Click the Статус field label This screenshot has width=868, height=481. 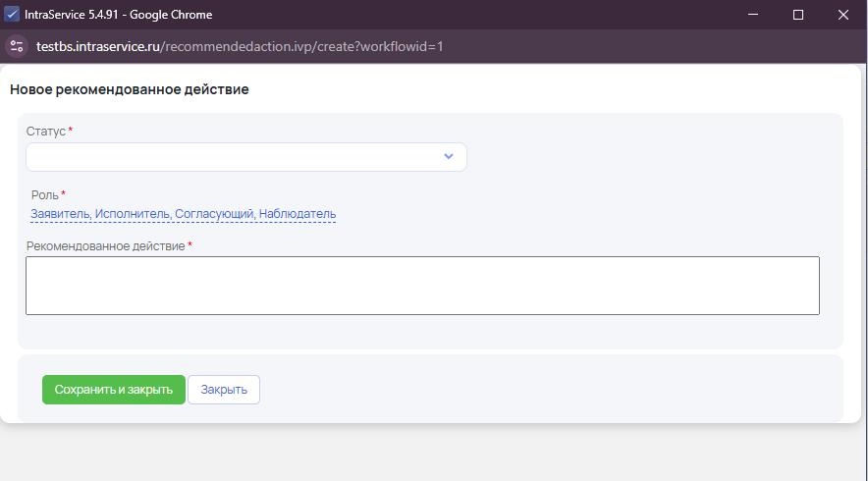[x=45, y=132]
